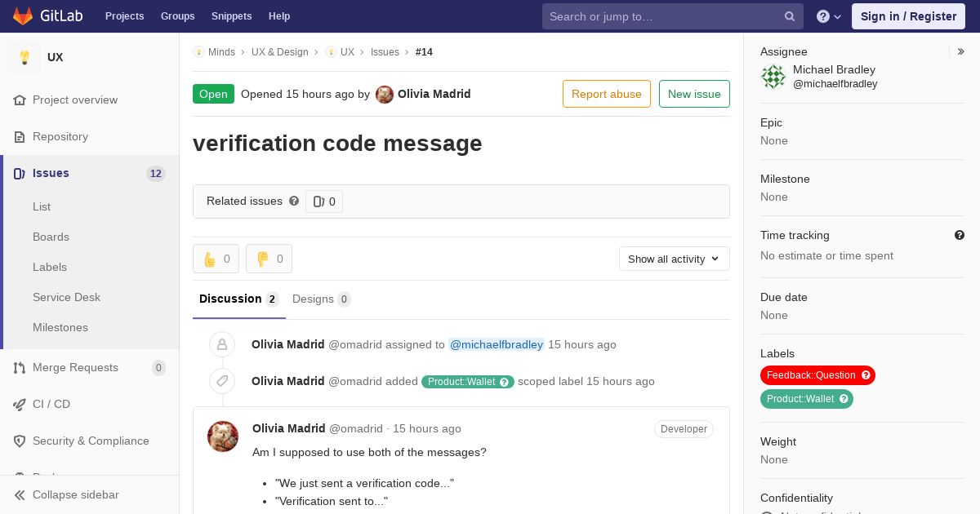Switch to Designs tab
Image resolution: width=980 pixels, height=514 pixels.
[x=322, y=299]
